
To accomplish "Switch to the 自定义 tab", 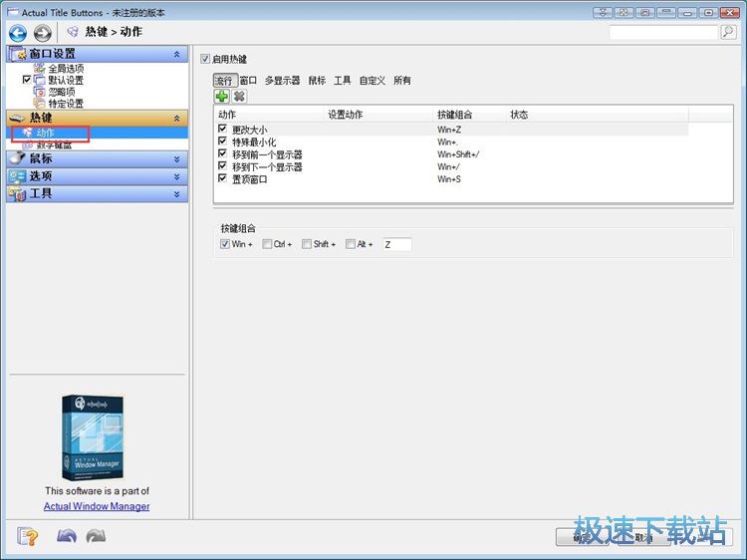I will pos(372,81).
